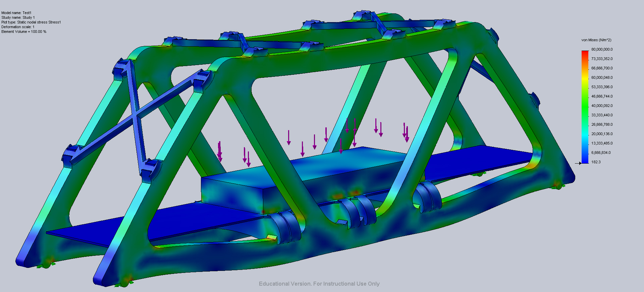Click the legend value 53,333,396.0

pyautogui.click(x=602, y=87)
